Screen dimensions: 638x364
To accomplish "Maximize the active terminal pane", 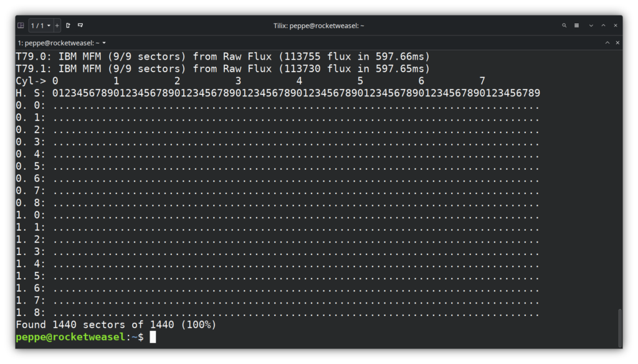I will [607, 42].
